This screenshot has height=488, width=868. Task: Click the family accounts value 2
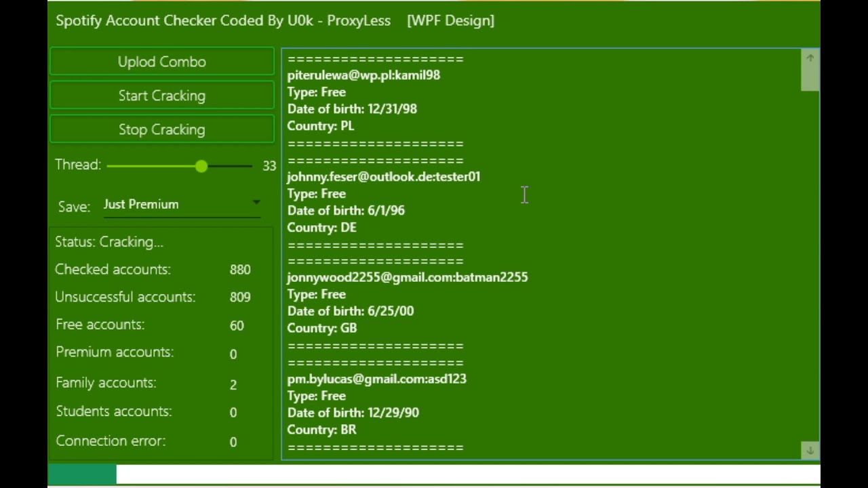tap(233, 385)
